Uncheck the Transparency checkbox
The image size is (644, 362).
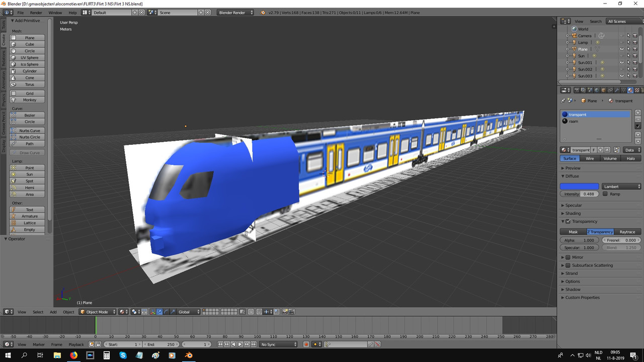[x=568, y=221]
